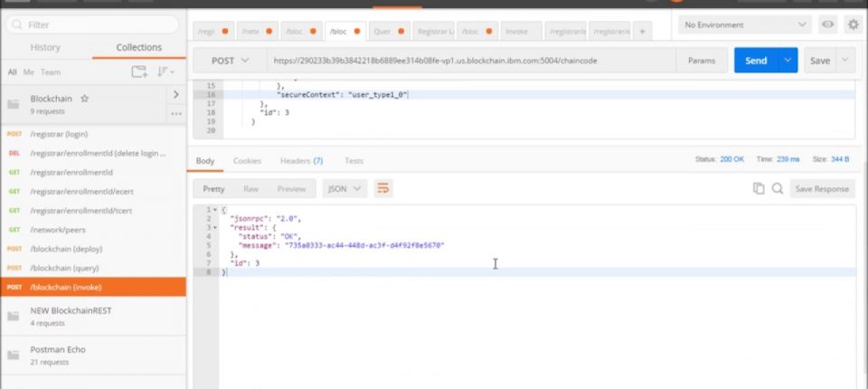
Task: Expand the Blockchain collection side arrow
Action: (175, 94)
